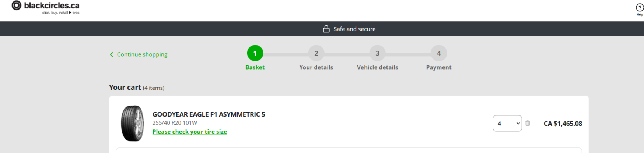The image size is (644, 153).
Task: Open the tire quantity dropdown showing 4
Action: click(507, 124)
